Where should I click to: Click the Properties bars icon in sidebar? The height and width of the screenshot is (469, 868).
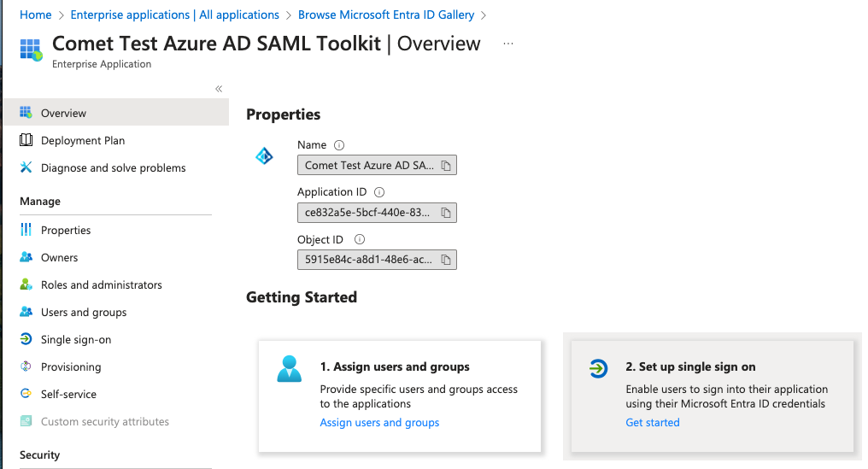(26, 229)
